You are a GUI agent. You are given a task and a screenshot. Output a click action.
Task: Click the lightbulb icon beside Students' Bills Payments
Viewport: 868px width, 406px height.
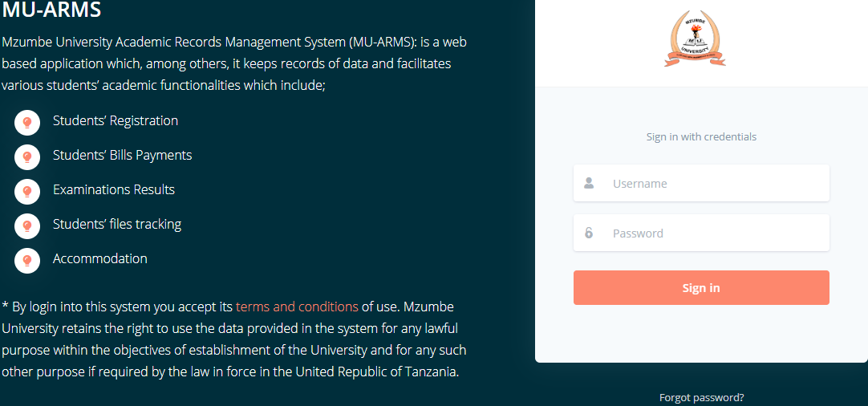click(27, 156)
